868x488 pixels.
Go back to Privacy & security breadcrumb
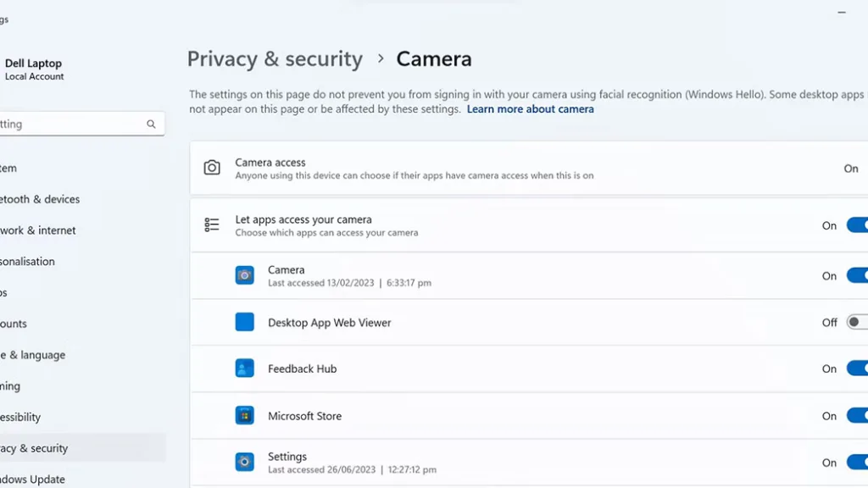pos(275,58)
